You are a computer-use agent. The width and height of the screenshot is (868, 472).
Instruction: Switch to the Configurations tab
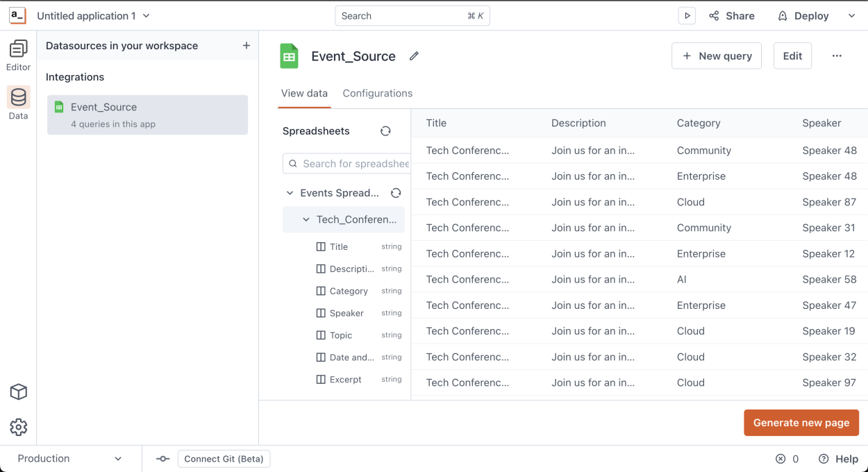pyautogui.click(x=377, y=93)
